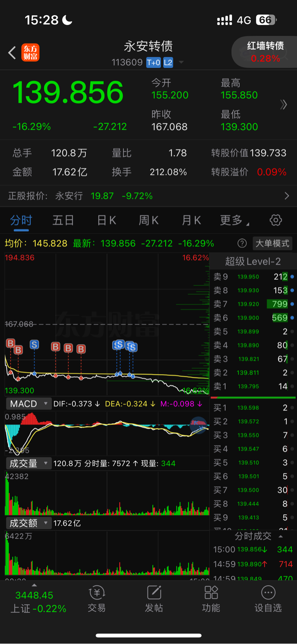The height and width of the screenshot is (644, 297).
Task: Switch to 红墙转债 quick card
Action: pyautogui.click(x=265, y=52)
